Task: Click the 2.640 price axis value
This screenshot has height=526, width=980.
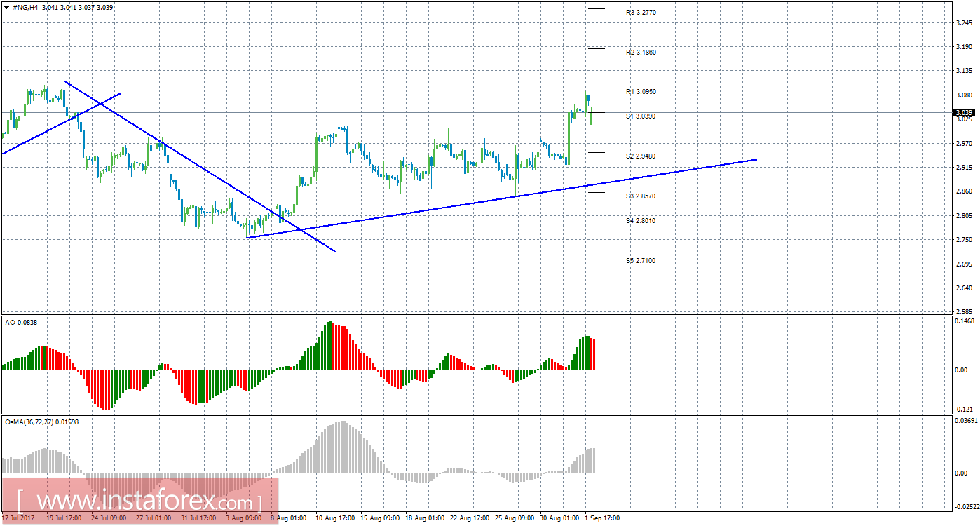Action: (x=963, y=288)
